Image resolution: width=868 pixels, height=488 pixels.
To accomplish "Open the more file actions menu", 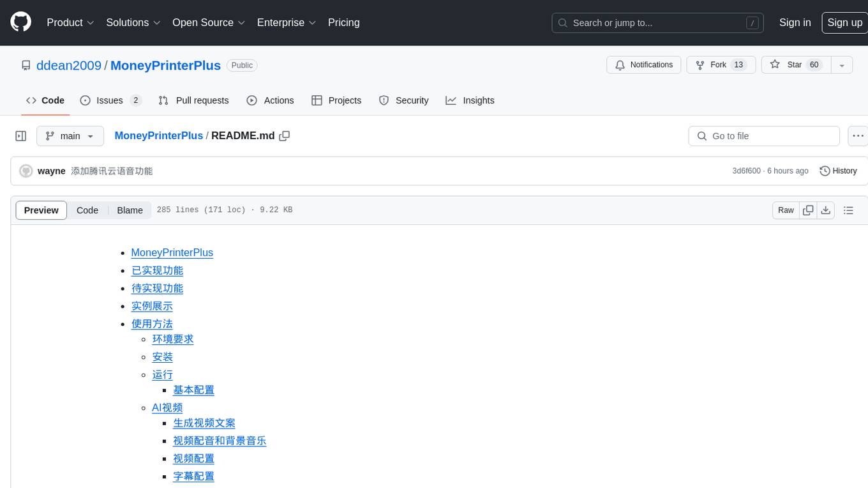I will pos(858,136).
